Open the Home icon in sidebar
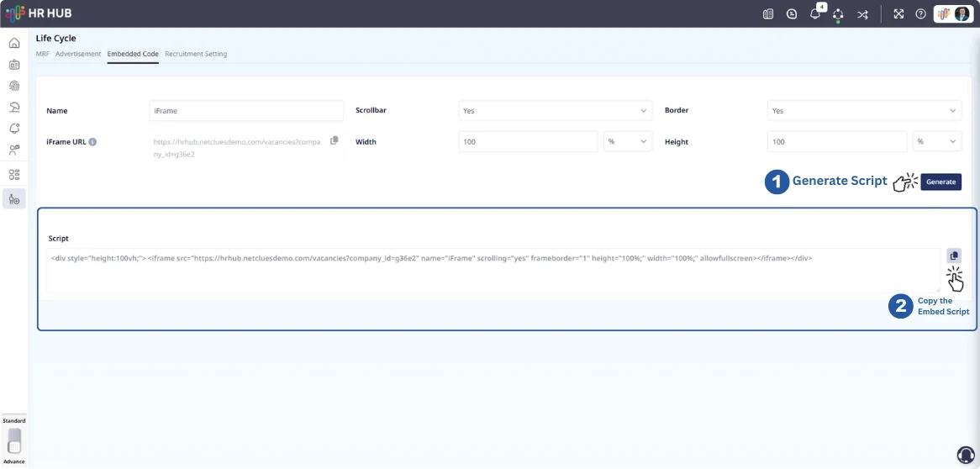Viewport: 980px width, 469px height. (13, 43)
